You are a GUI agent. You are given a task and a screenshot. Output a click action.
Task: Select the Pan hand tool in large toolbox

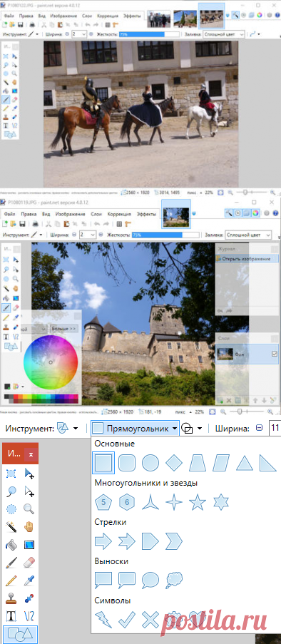click(29, 526)
